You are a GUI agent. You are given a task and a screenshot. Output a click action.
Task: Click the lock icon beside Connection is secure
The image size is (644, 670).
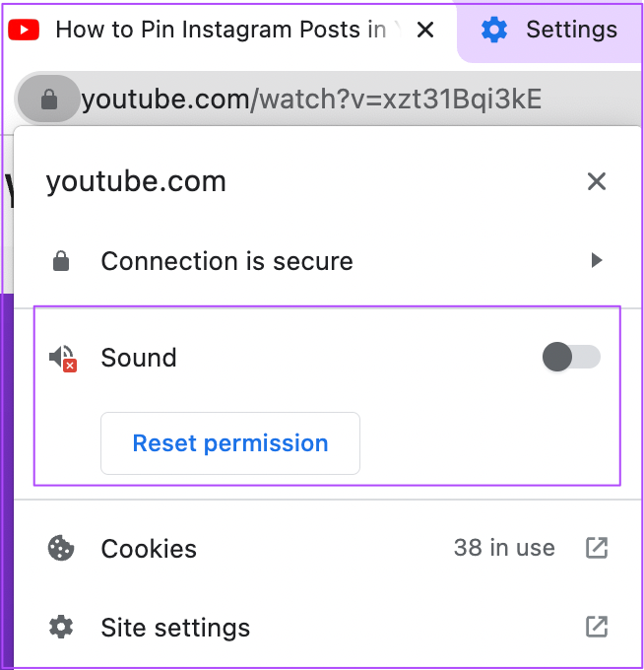point(61,261)
